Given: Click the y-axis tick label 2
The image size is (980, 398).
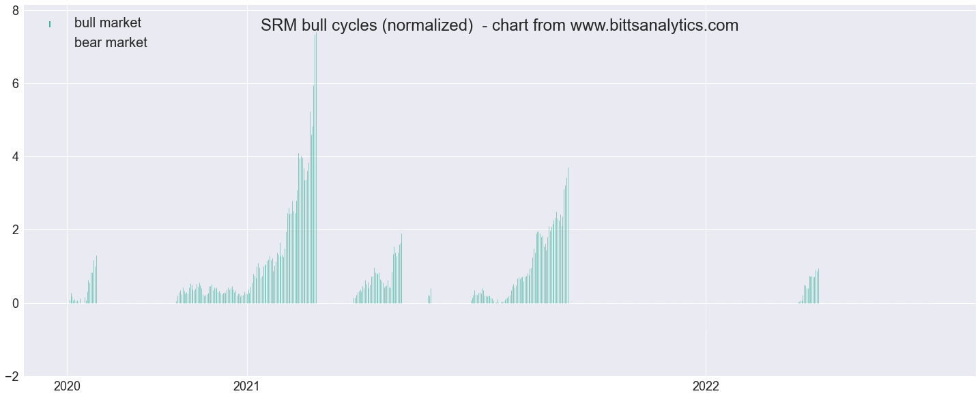Looking at the screenshot, I should pos(15,229).
